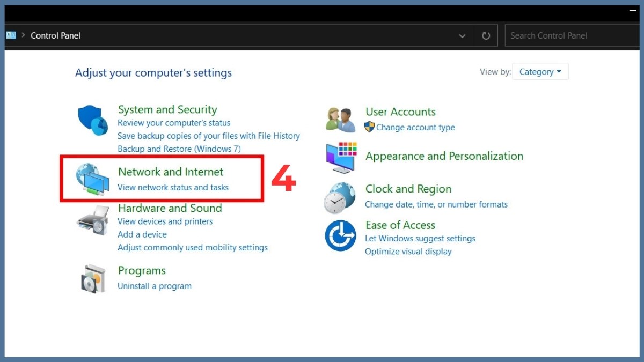The image size is (644, 362).
Task: Click the chevron before Control Panel breadcrumb
Action: [24, 35]
